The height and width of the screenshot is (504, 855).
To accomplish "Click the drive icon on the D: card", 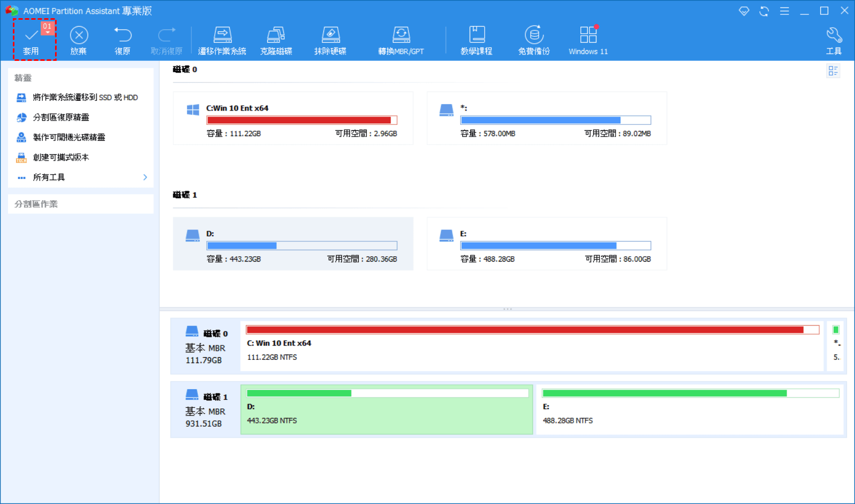I will click(x=192, y=235).
